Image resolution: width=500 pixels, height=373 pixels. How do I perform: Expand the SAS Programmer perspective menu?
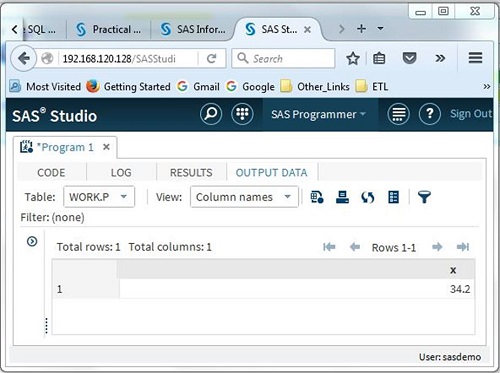point(318,114)
